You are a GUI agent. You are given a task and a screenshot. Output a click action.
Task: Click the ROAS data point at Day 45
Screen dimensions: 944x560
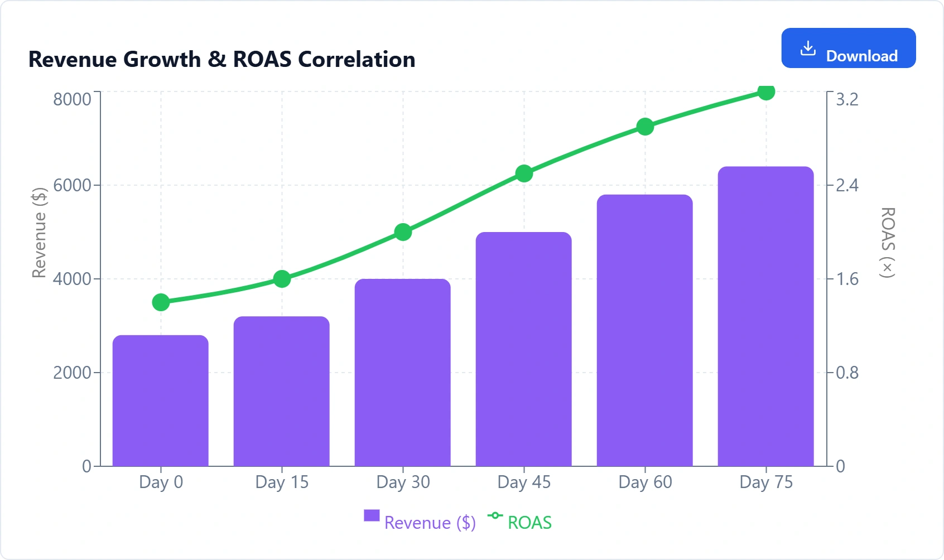pos(524,174)
